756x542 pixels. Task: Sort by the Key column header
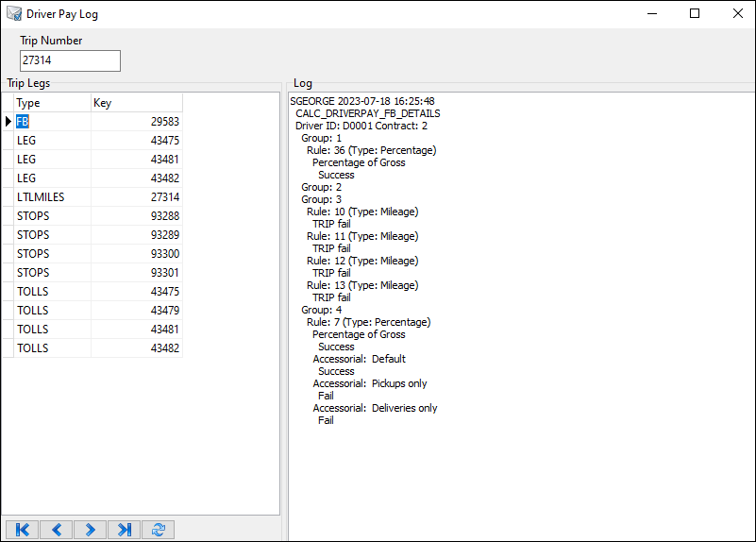136,103
